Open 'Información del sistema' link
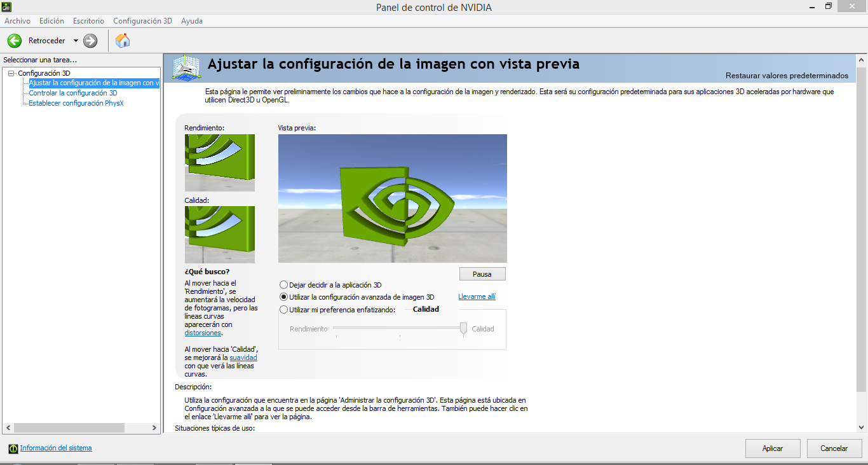Viewport: 868px width, 465px height. [x=56, y=448]
